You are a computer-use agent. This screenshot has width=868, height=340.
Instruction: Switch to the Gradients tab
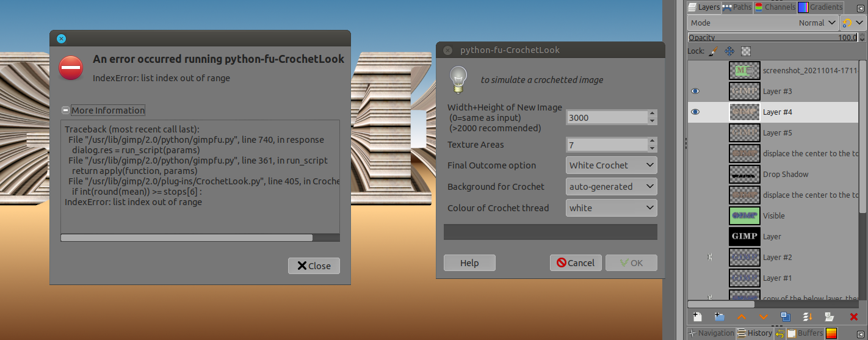pyautogui.click(x=820, y=7)
